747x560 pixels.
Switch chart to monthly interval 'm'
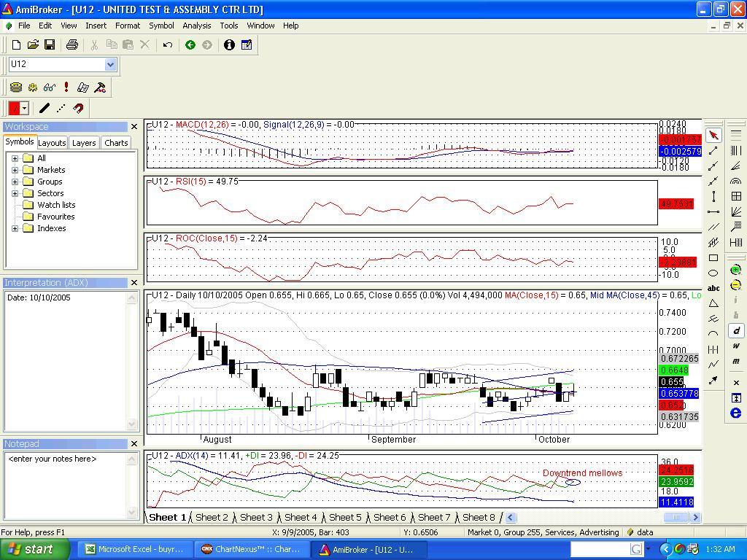click(736, 361)
